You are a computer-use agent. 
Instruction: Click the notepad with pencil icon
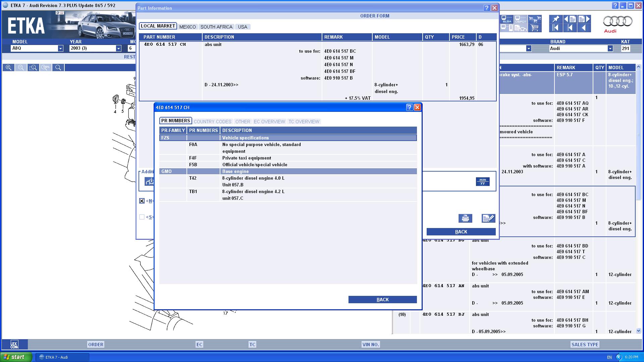tap(488, 218)
